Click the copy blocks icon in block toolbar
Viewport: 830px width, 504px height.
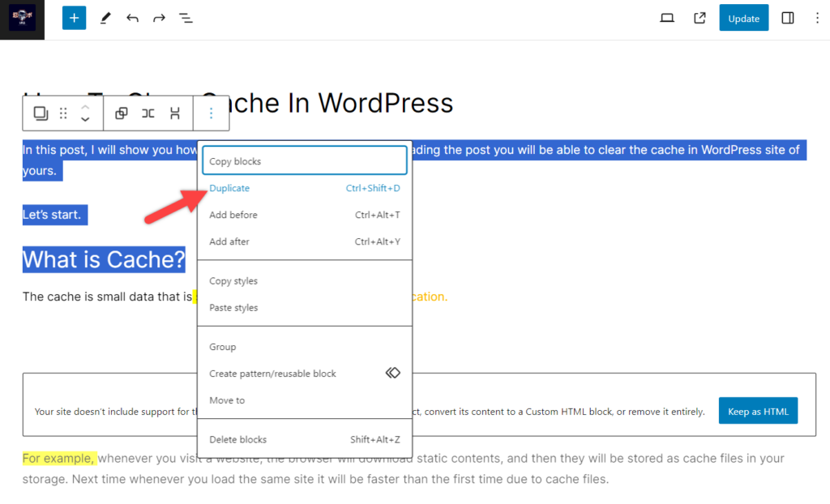click(121, 113)
